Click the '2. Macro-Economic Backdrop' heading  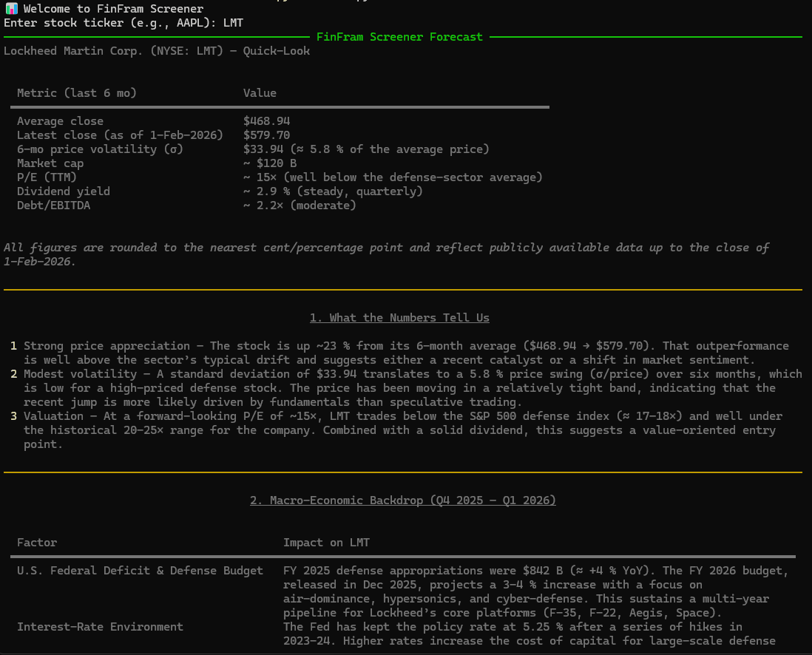403,500
